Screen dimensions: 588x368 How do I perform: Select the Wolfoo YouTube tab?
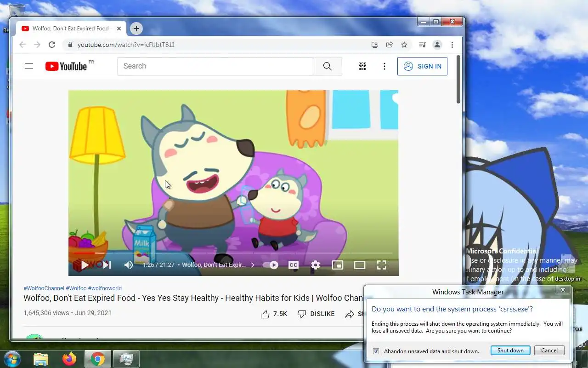[x=71, y=29]
